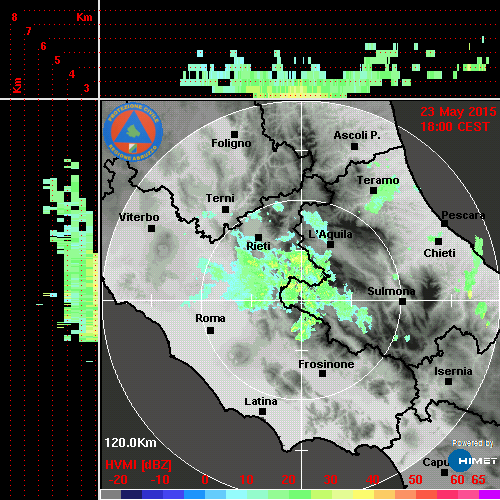Click the Pescara city marker
Viewport: 500px width, 500px height.
coord(444,223)
